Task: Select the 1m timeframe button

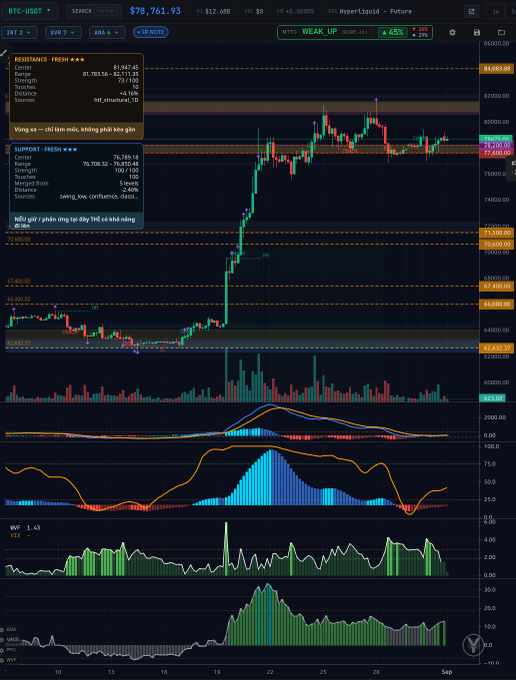Action: click(496, 12)
